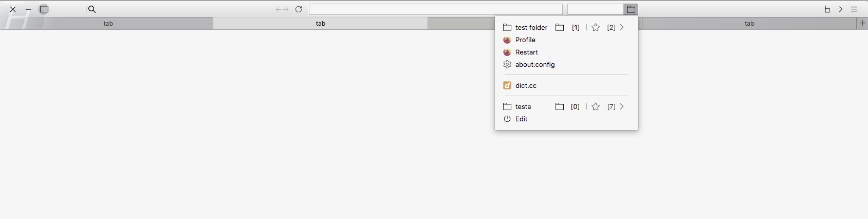The height and width of the screenshot is (219, 868).
Task: Click the bookmarks folder toolbar button
Action: coord(631,9)
